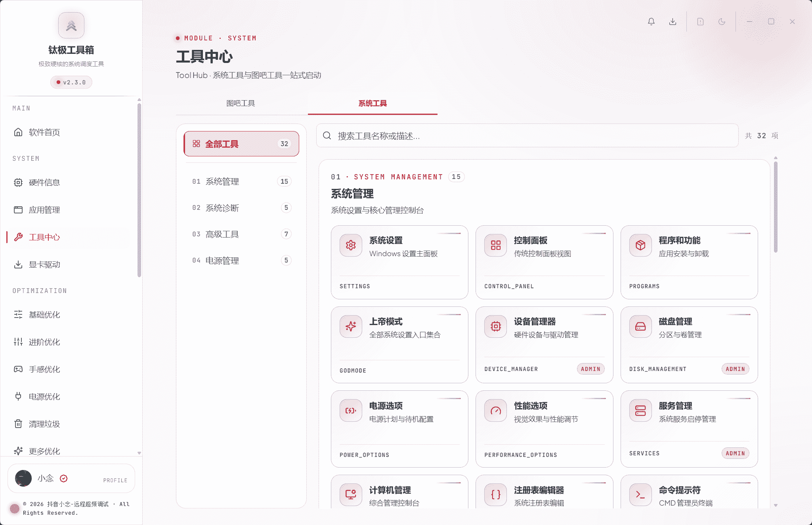Image resolution: width=812 pixels, height=525 pixels.
Task: Click the 计算机管理 monitor icon
Action: pyautogui.click(x=351, y=495)
